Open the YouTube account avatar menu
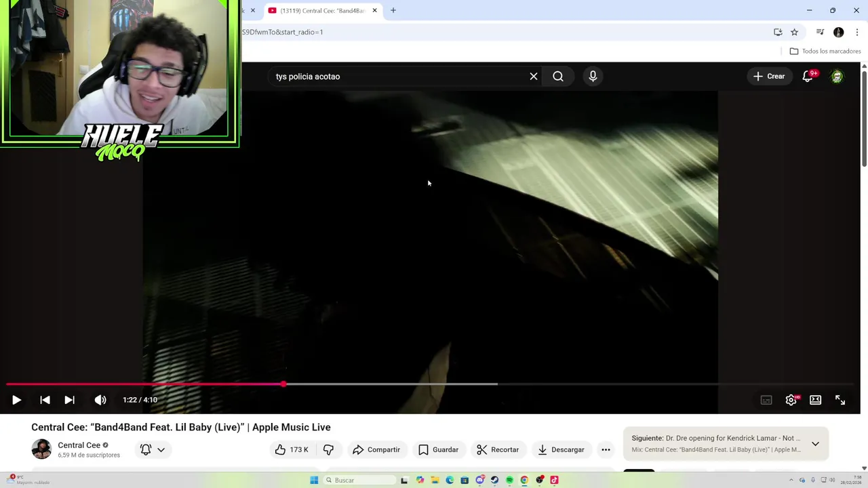 point(837,77)
